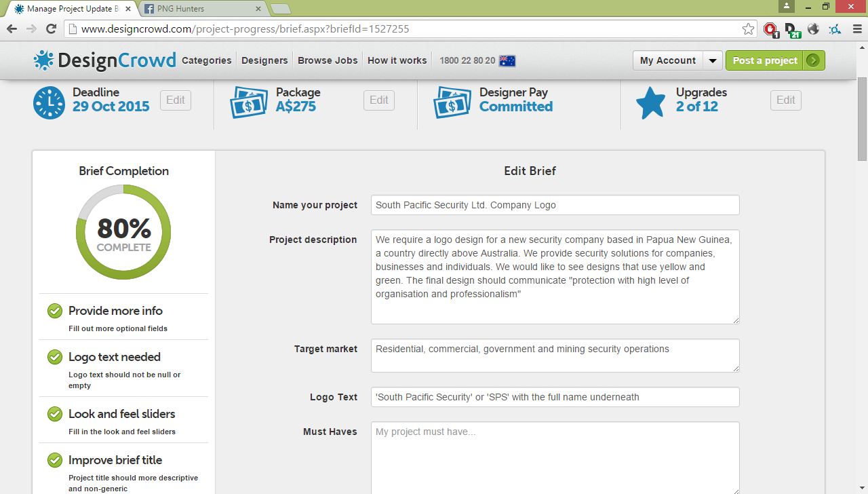Click the Upgrades star icon

click(x=650, y=102)
